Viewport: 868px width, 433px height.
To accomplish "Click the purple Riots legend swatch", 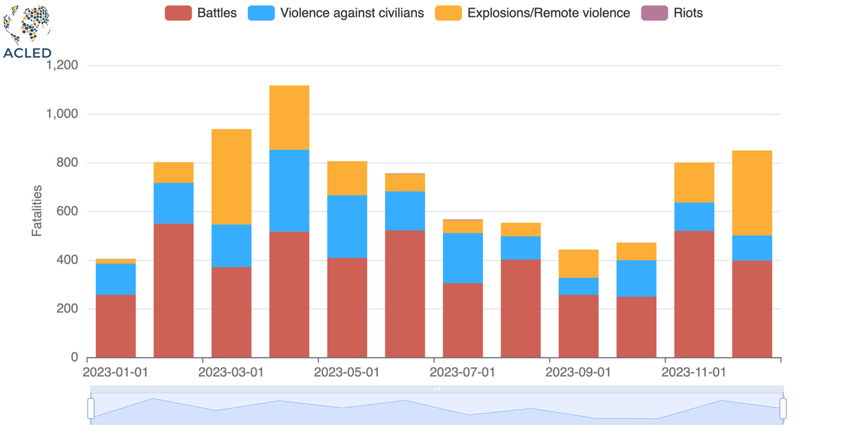I will pos(655,13).
